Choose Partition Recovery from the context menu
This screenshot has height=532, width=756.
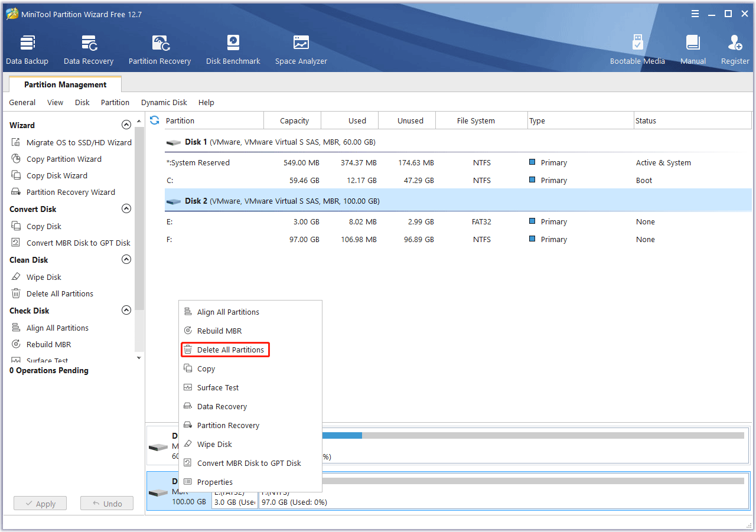pyautogui.click(x=250, y=425)
